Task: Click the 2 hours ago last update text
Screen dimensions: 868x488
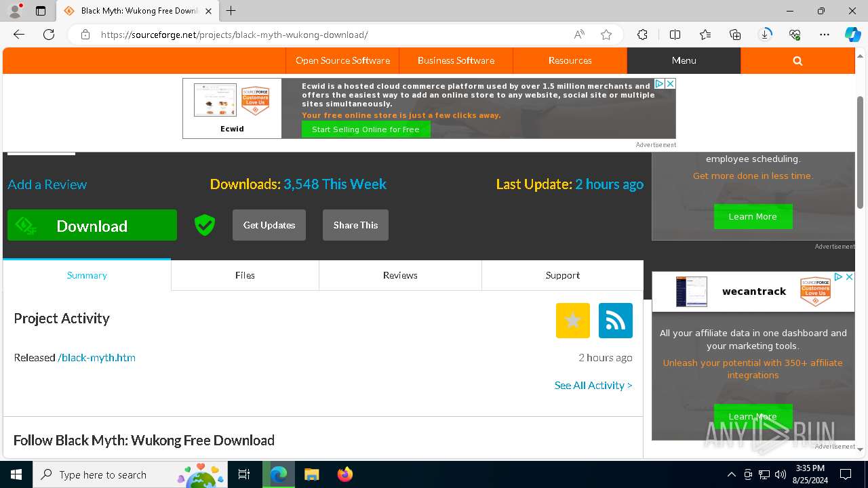Action: point(610,184)
